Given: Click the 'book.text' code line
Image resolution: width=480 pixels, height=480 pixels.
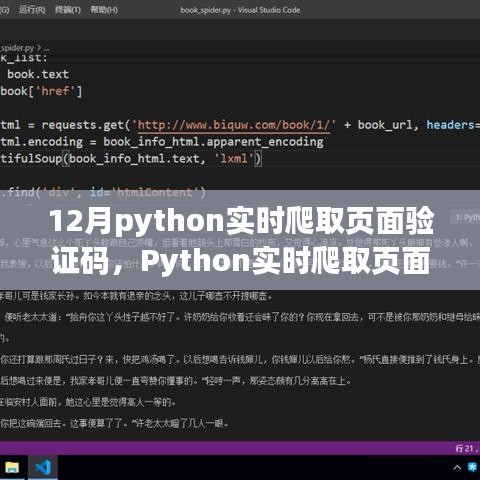Looking at the screenshot, I should tap(38, 74).
